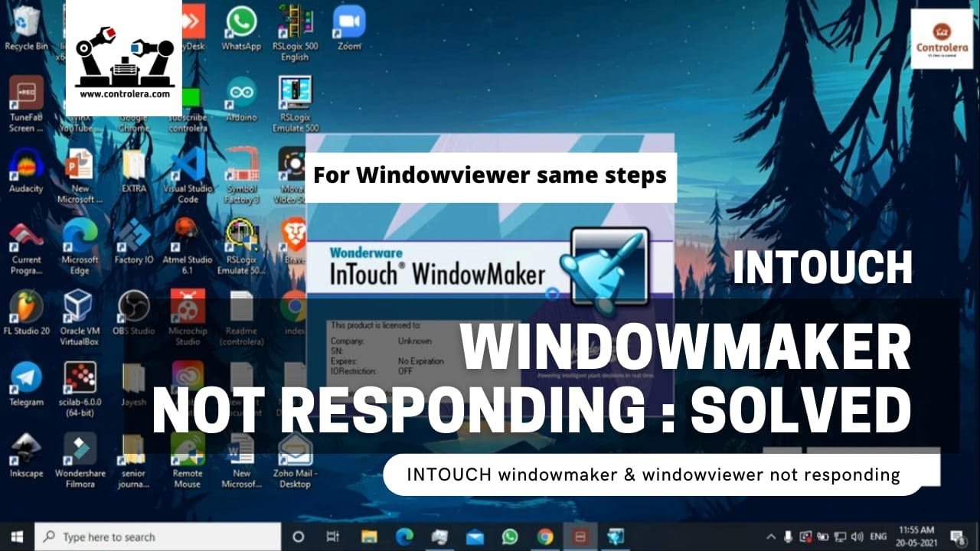This screenshot has width=980, height=551.
Task: Expand the hidden system tray icons chevron
Action: 769,536
